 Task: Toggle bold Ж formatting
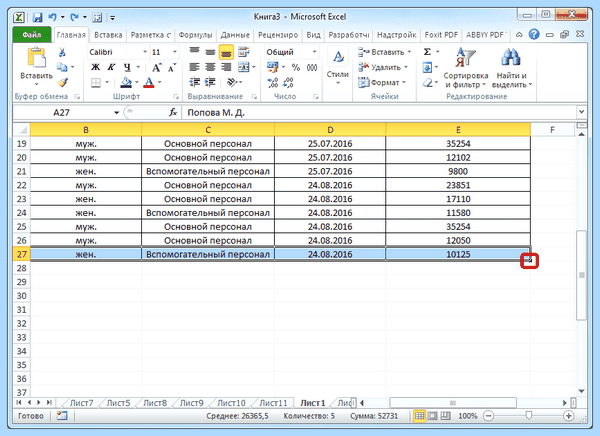click(x=95, y=67)
